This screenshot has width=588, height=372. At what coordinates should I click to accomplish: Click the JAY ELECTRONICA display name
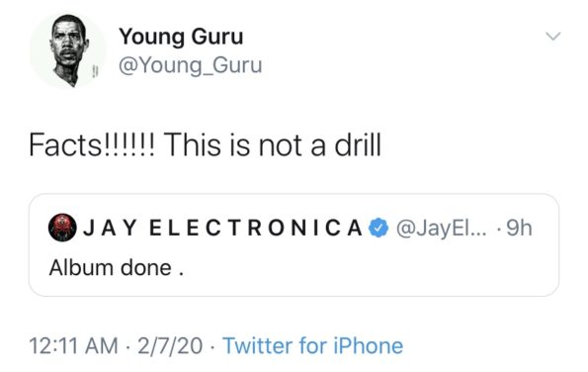[x=223, y=228]
